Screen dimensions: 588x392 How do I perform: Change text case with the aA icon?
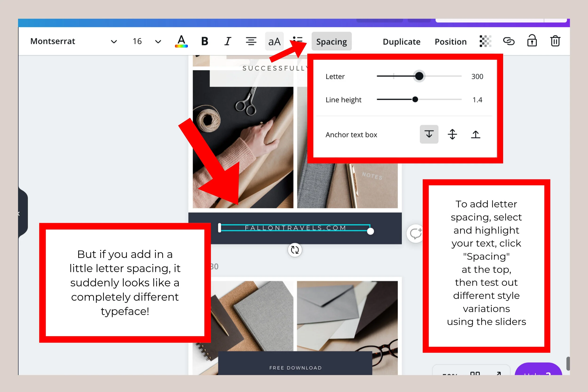(x=274, y=41)
